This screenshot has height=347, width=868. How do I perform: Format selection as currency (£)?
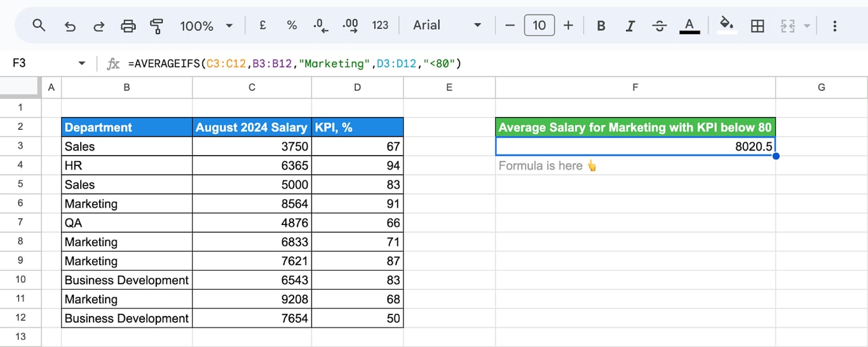click(x=262, y=25)
